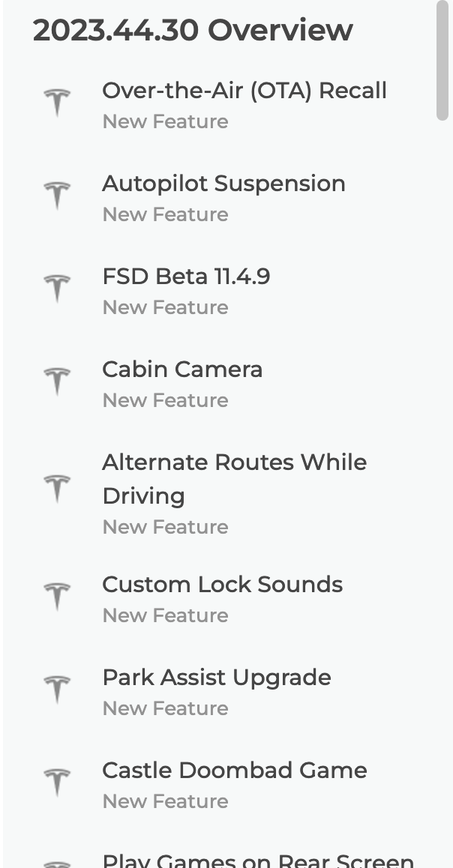This screenshot has width=453, height=868.
Task: Click the 2023.44.30 Overview heading
Action: pyautogui.click(x=193, y=30)
